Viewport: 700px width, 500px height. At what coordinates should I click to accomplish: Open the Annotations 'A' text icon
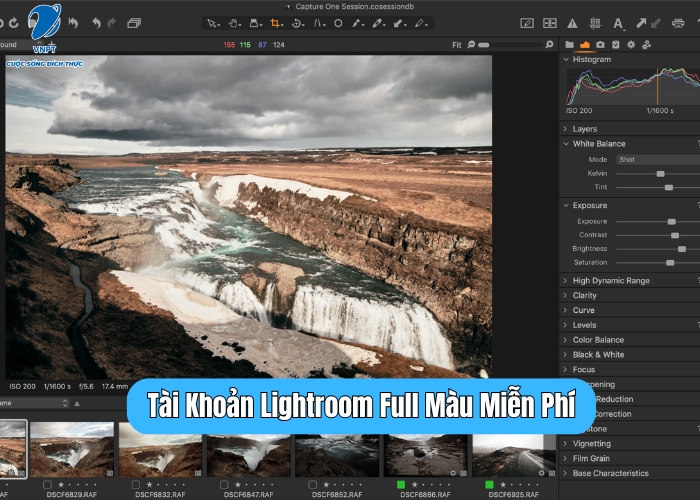point(618,24)
